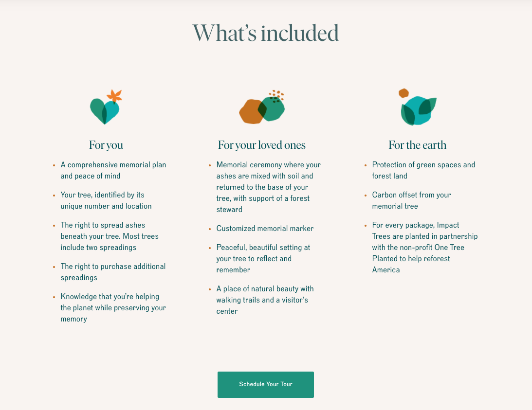
Task: Click the Carbon offset bullet text
Action: [x=411, y=200]
